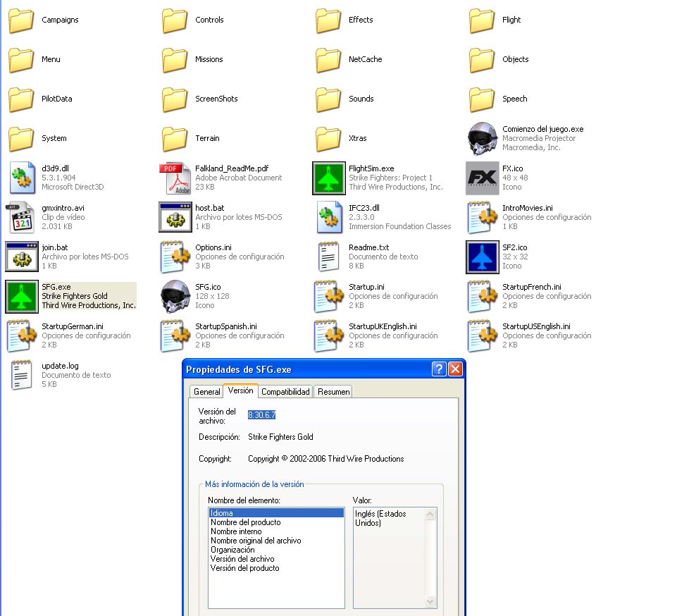
Task: Select Comienzo del juego.exe helmet icon
Action: (x=483, y=139)
